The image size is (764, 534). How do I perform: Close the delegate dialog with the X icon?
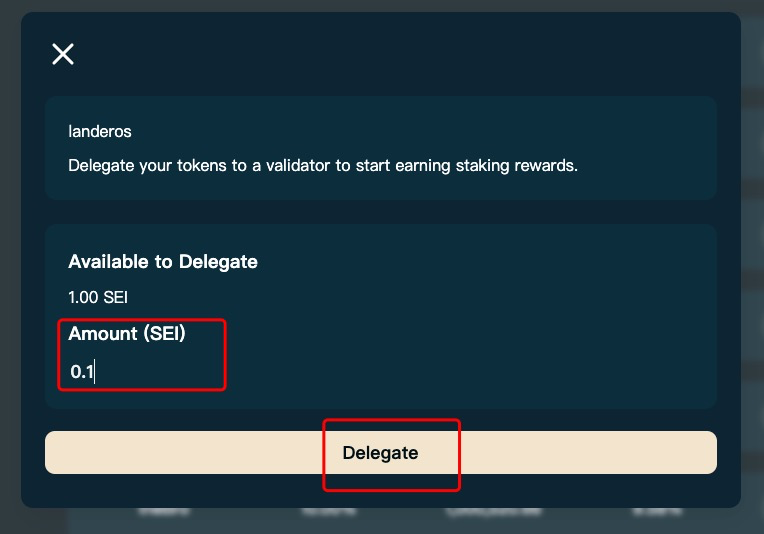click(63, 54)
